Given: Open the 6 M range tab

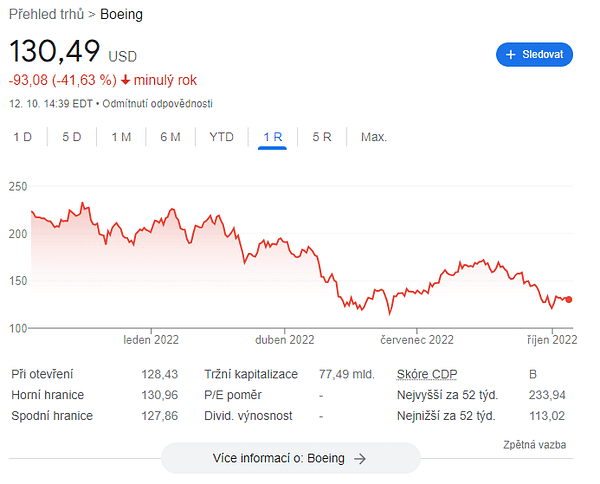Looking at the screenshot, I should (x=170, y=137).
